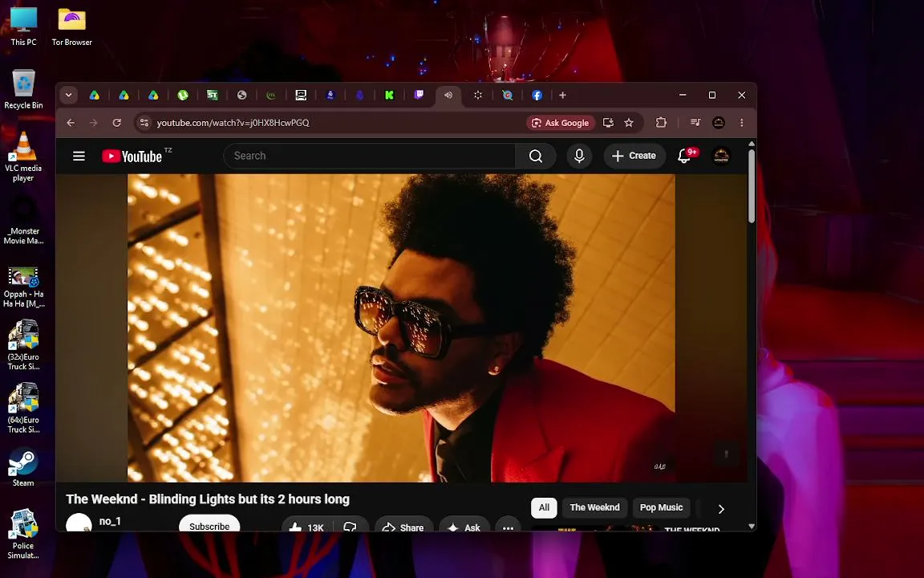This screenshot has width=924, height=578.
Task: Click the address bar URL
Action: (233, 123)
